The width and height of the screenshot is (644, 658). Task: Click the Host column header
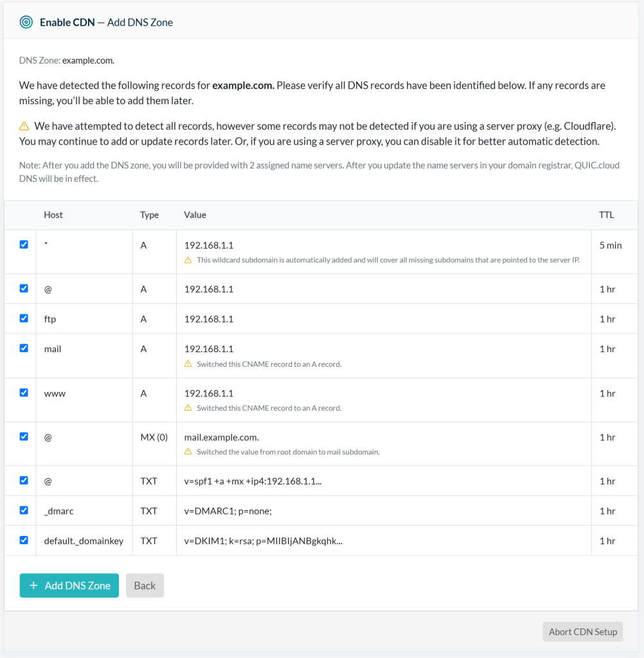tap(53, 215)
